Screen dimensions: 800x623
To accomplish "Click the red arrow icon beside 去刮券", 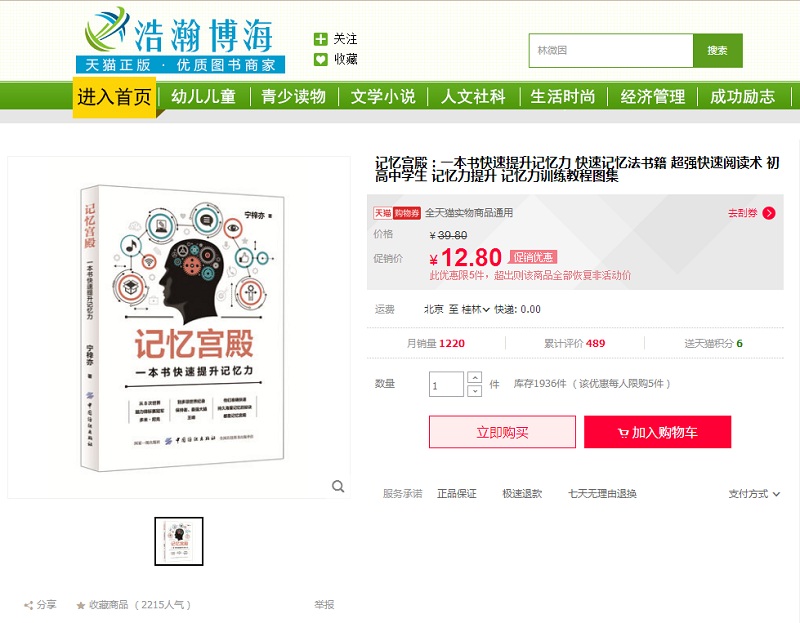I will [x=769, y=213].
